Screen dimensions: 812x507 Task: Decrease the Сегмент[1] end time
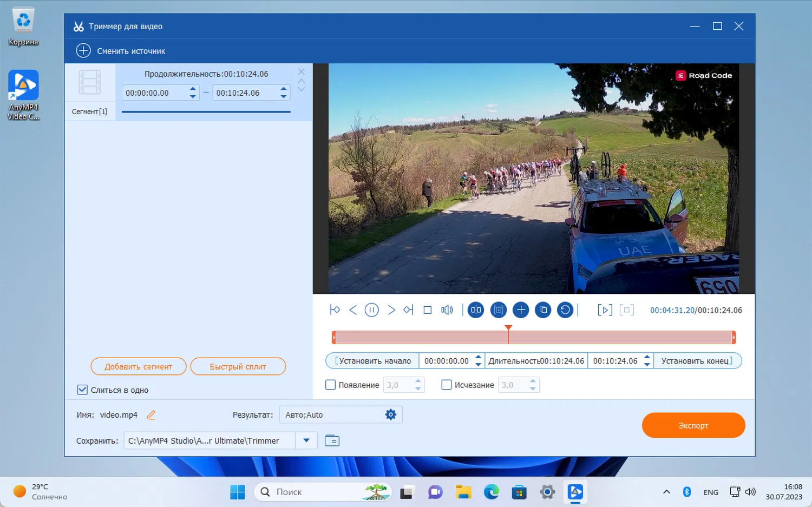[x=284, y=96]
